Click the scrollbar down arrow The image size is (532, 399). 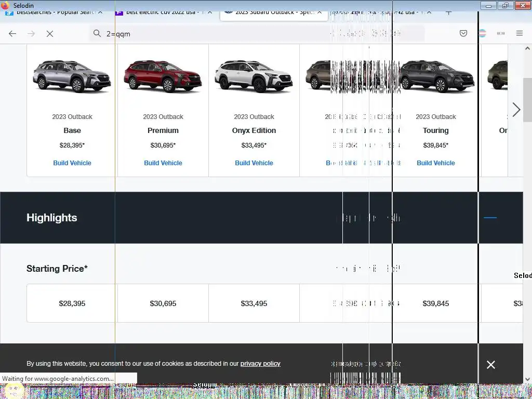(x=527, y=379)
